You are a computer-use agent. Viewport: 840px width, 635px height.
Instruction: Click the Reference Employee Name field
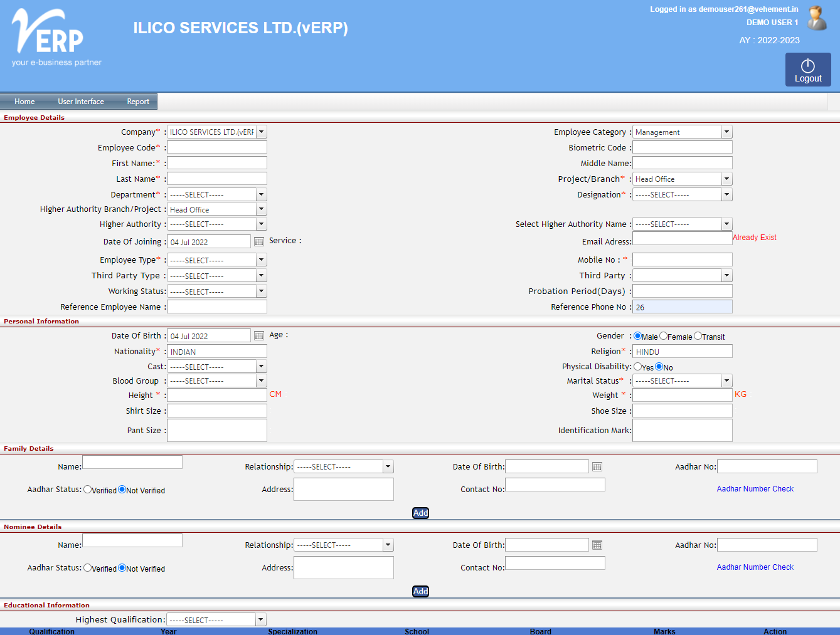(217, 307)
